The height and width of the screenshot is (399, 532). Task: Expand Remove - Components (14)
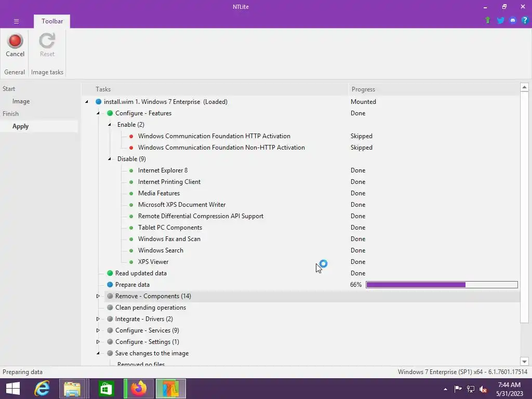pos(98,296)
